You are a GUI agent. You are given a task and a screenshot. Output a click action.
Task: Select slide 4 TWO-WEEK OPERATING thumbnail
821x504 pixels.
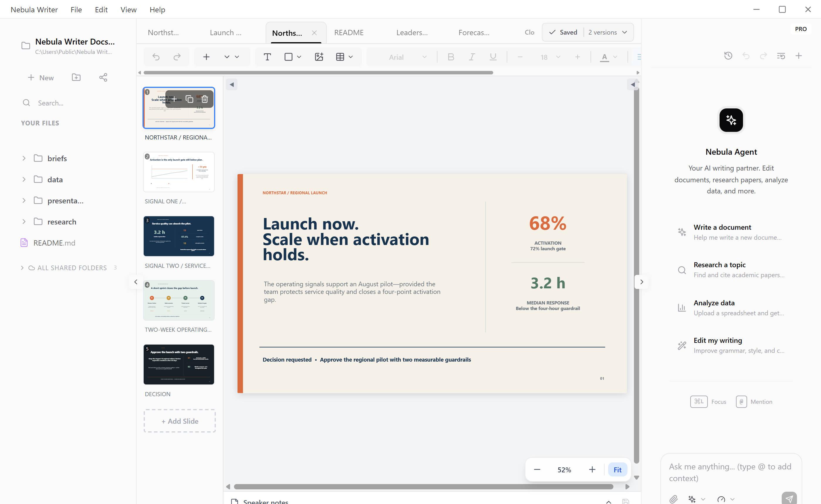click(179, 300)
